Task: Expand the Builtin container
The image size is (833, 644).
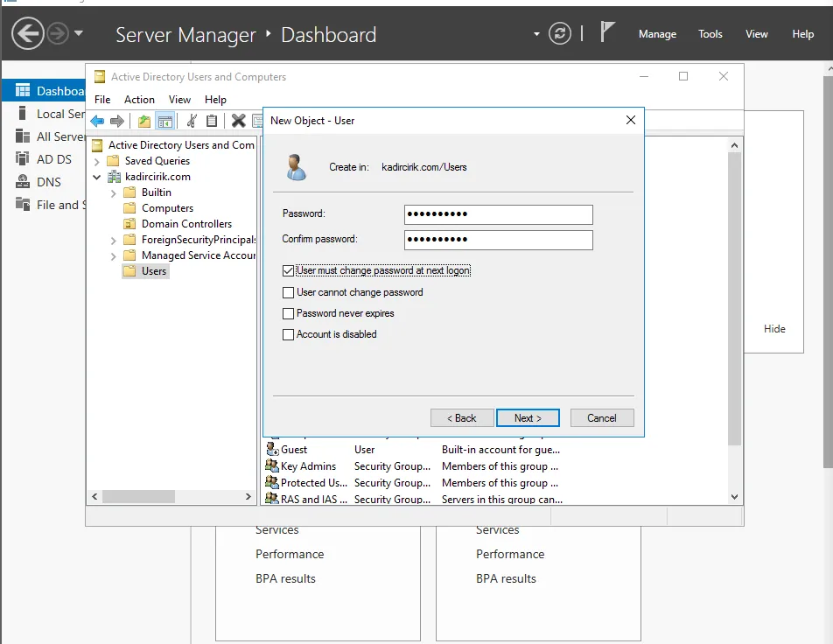Action: [x=113, y=192]
